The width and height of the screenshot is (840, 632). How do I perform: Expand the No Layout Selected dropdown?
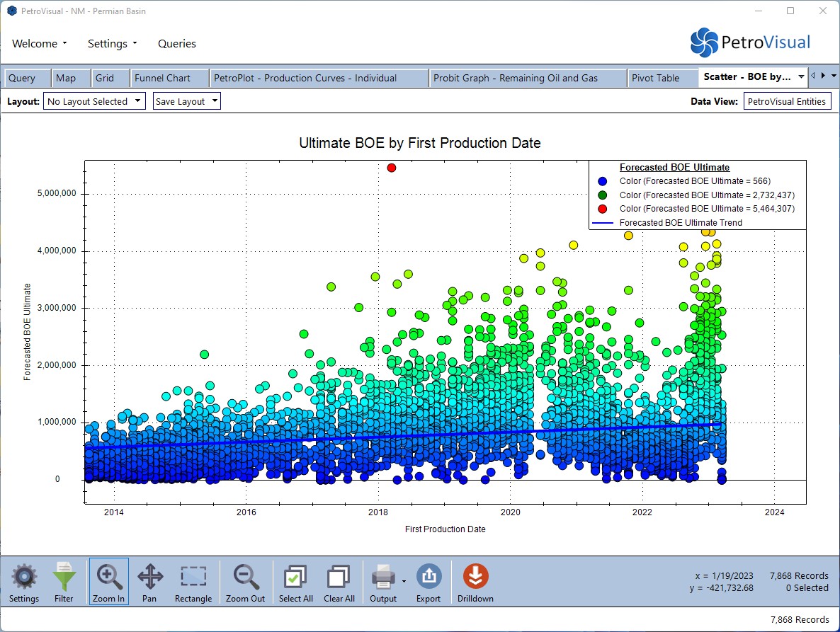[94, 101]
